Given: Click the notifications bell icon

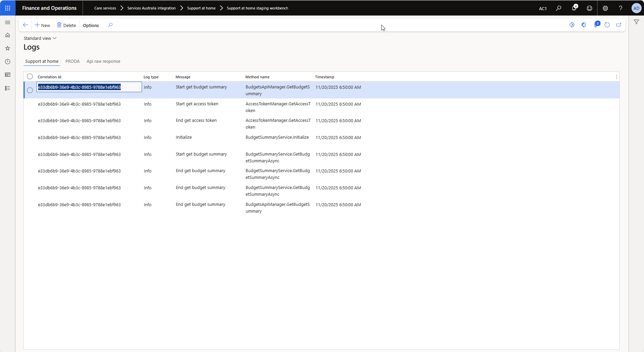Looking at the screenshot, I should tap(574, 8).
